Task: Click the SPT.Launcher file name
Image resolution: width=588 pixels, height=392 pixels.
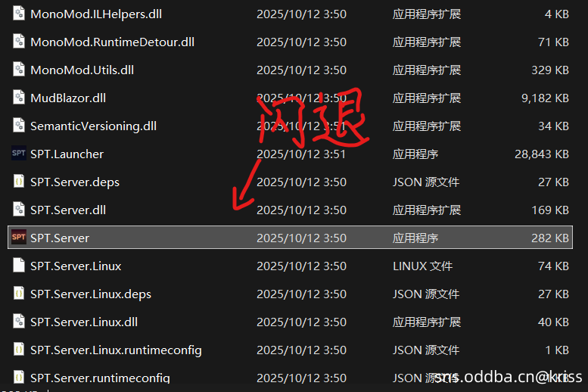Action: [67, 154]
